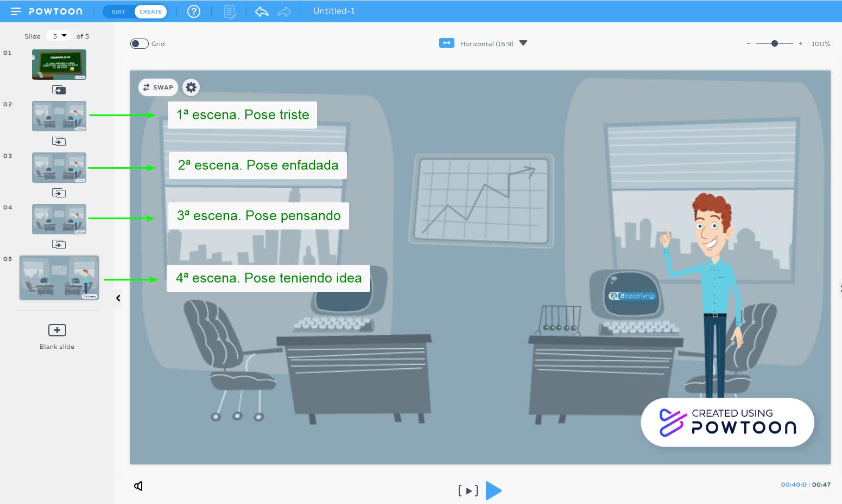
Task: Undo the last action
Action: point(262,11)
